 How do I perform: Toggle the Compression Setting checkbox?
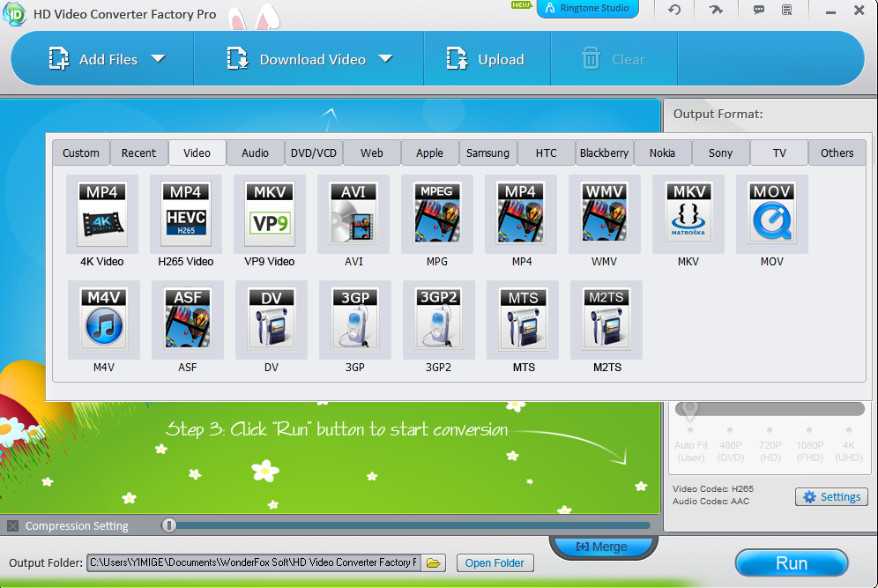pos(13,525)
